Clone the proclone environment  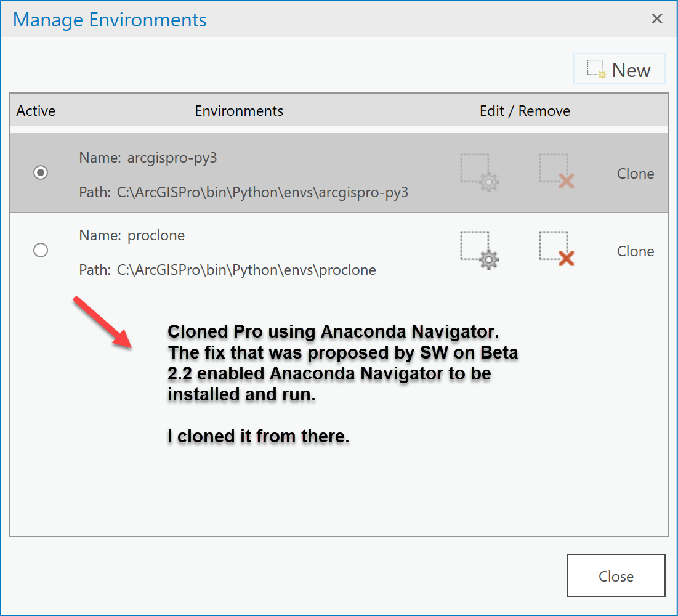[635, 251]
